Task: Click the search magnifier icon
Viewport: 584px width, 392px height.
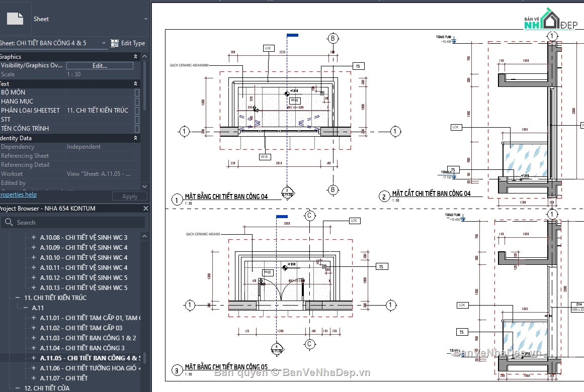Action: [9, 222]
